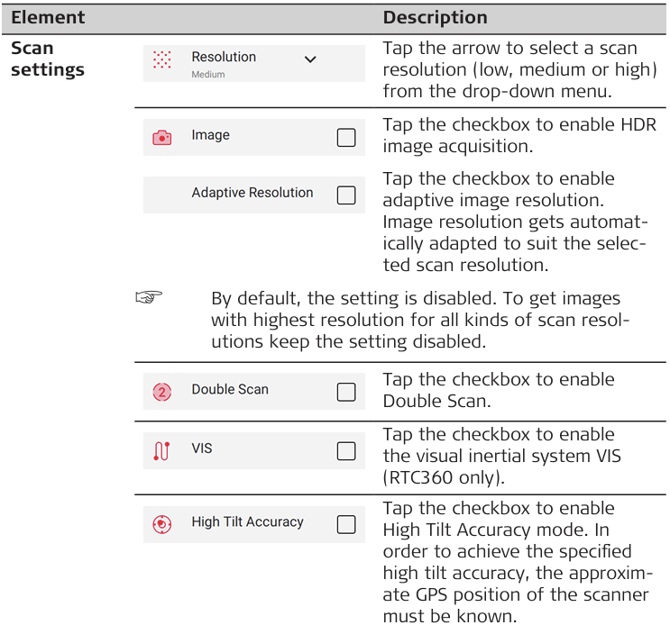Click the Element column header
This screenshot has width=670, height=634.
tap(48, 18)
